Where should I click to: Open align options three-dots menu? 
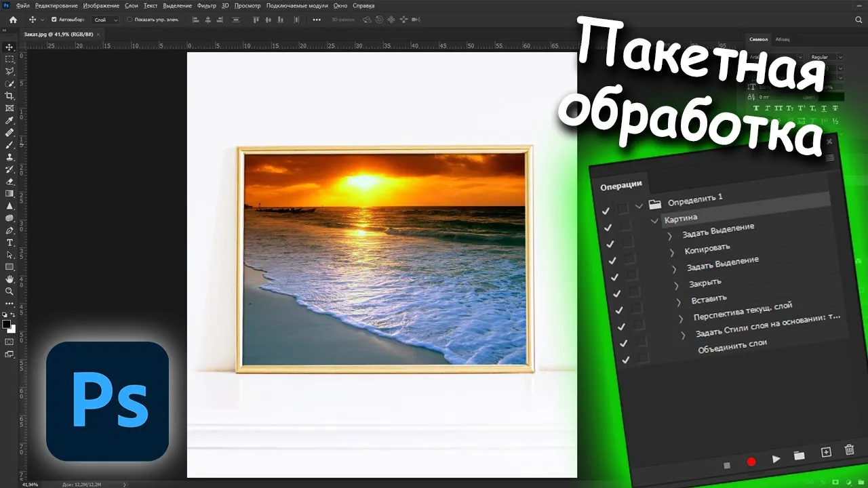[317, 20]
